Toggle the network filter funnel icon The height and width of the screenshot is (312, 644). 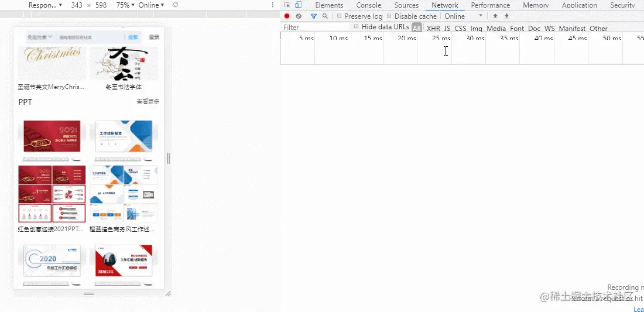[314, 16]
